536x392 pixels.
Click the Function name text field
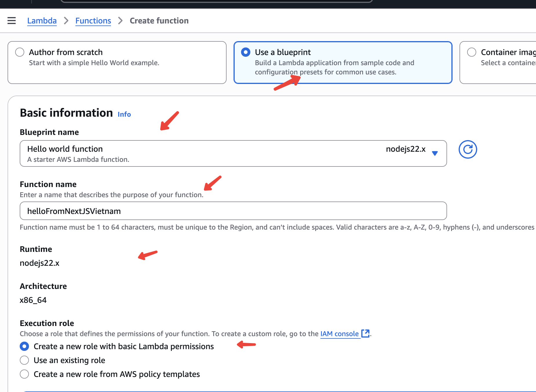coord(233,211)
